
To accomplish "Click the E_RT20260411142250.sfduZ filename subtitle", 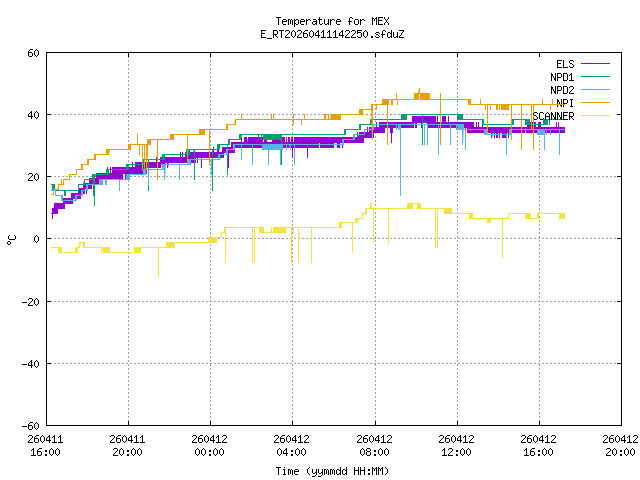I will coord(332,34).
